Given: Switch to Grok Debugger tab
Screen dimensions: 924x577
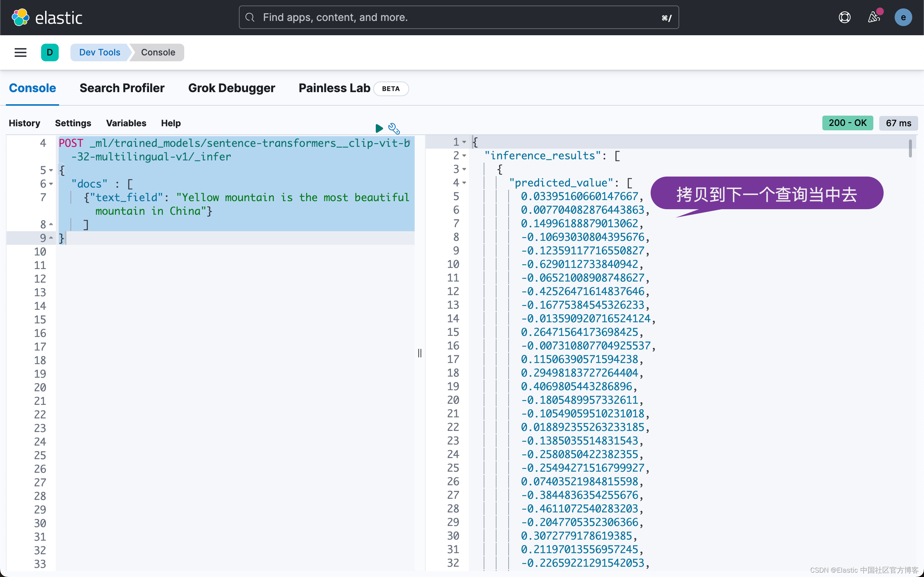Looking at the screenshot, I should 231,88.
